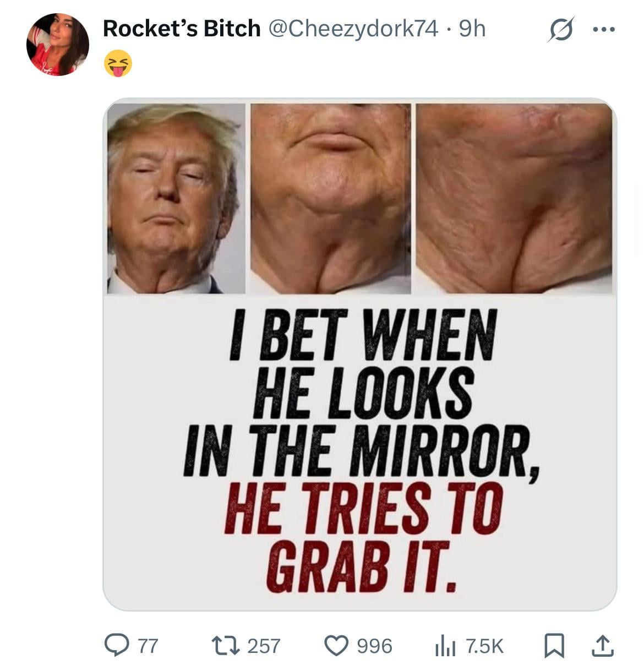This screenshot has width=644, height=670.
Task: Tap the share upload arrow icon
Action: coord(602,646)
